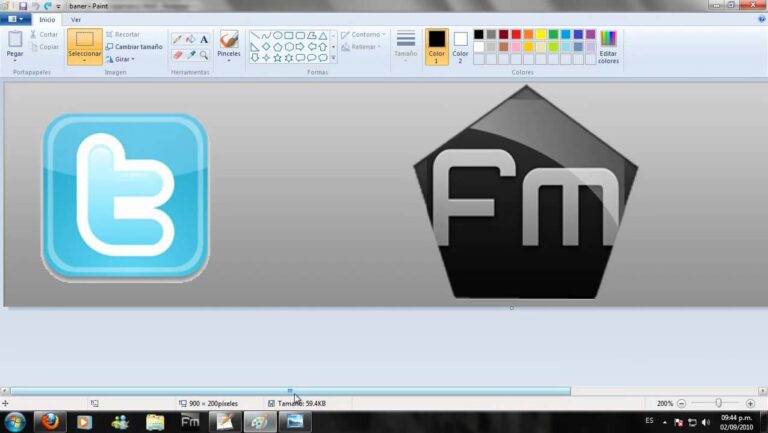Screen dimensions: 768x433
Task: Expand the Seleccionar dropdown arrow
Action: [84, 60]
